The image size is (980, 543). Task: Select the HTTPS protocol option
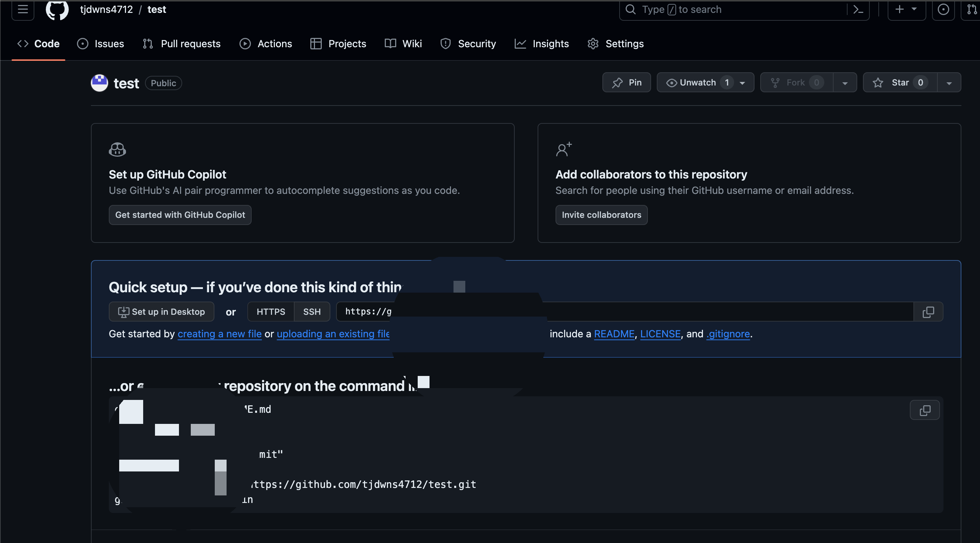271,312
